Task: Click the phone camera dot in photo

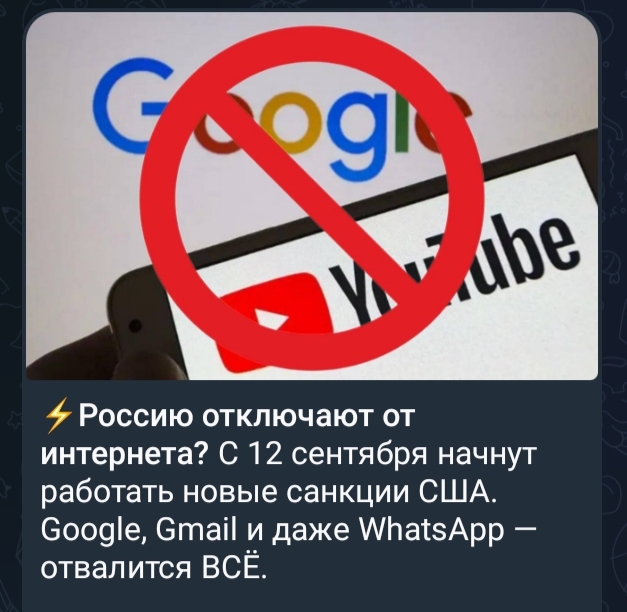Action: coord(136,327)
